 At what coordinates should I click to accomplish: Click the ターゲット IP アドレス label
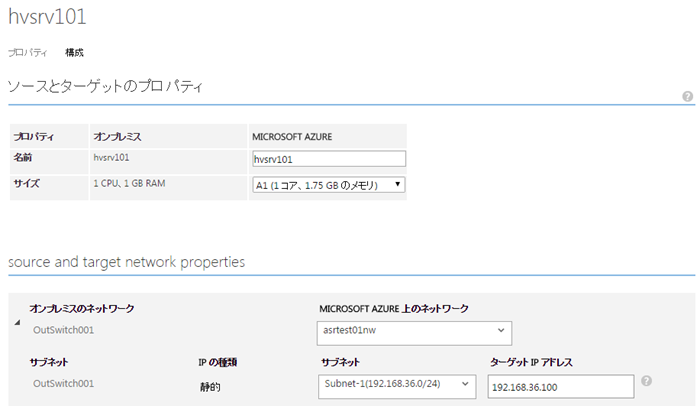[x=531, y=362]
